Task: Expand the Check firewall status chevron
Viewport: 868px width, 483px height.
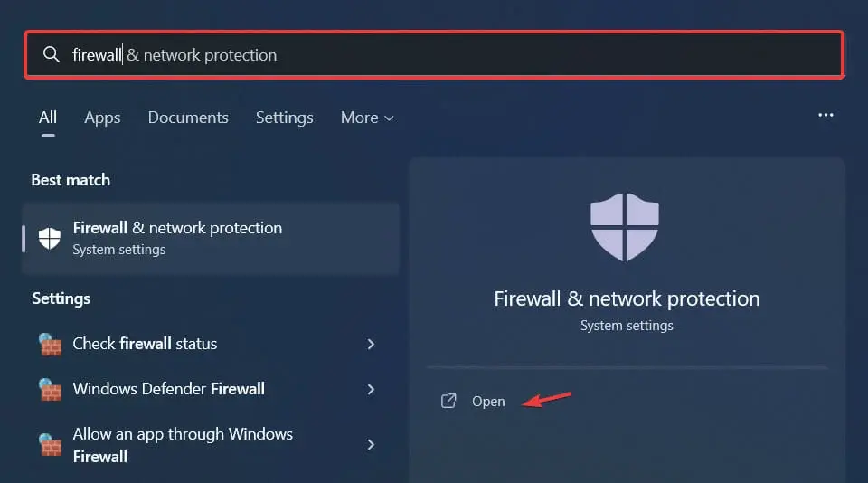Action: [371, 344]
